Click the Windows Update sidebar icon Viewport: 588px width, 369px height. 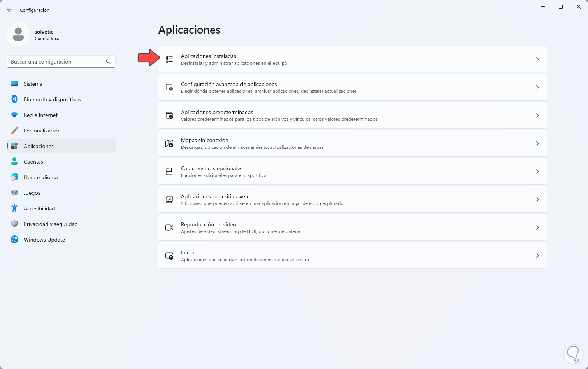[x=14, y=240]
